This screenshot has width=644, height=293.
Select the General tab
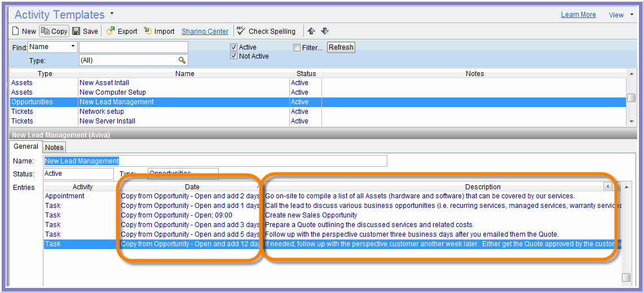click(x=26, y=146)
